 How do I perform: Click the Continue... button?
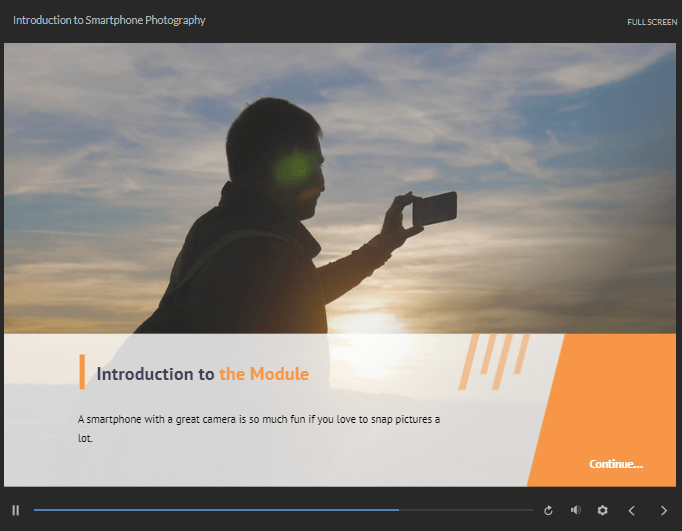(615, 464)
